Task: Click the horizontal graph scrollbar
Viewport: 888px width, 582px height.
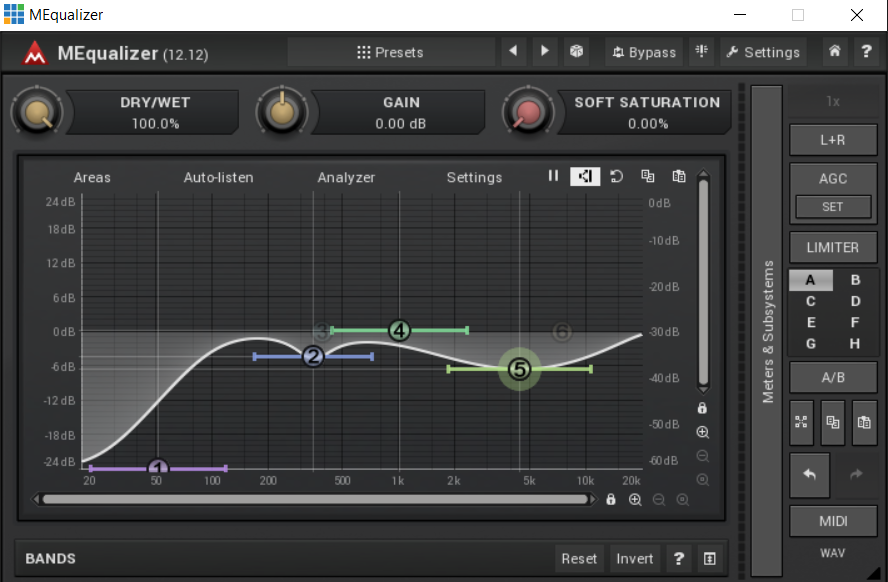Action: point(315,499)
